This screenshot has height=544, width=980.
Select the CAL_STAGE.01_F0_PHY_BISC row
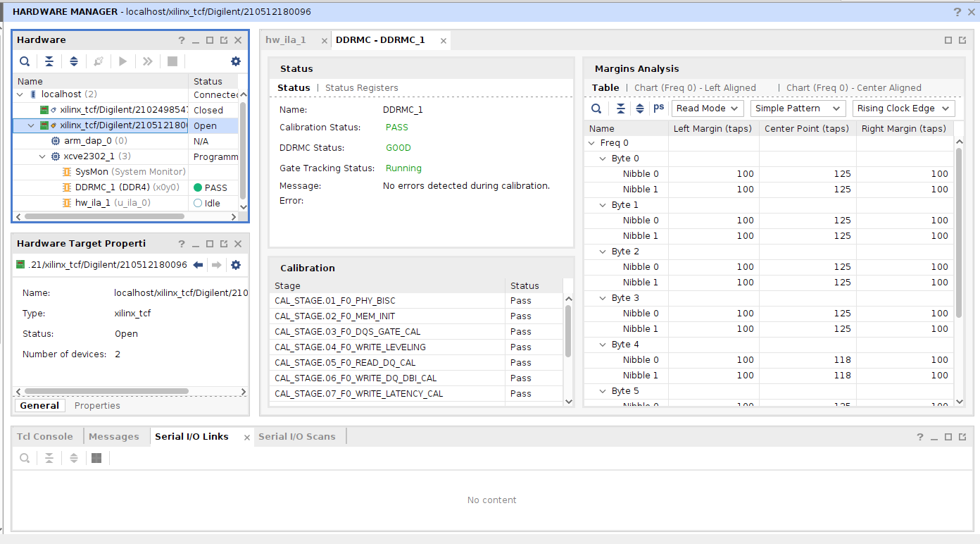point(416,301)
